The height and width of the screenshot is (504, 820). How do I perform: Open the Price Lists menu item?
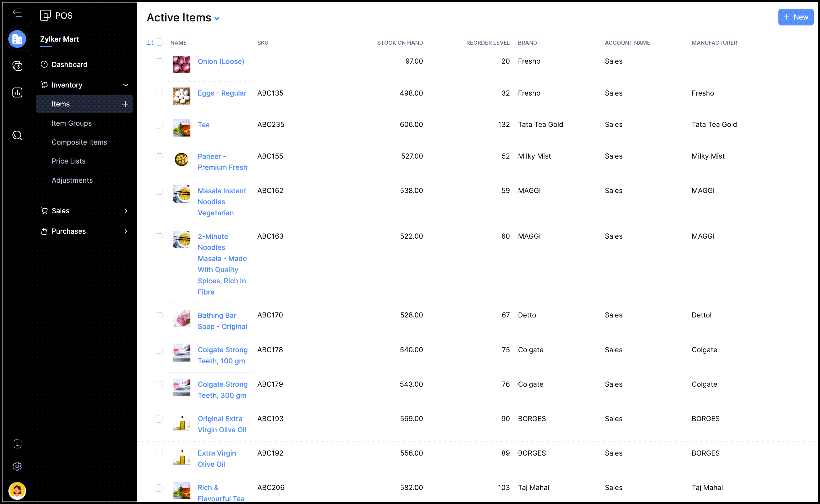tap(68, 161)
